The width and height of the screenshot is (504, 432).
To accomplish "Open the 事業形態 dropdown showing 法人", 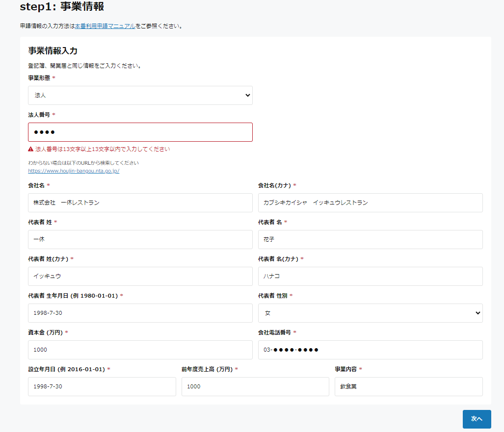I will click(140, 96).
